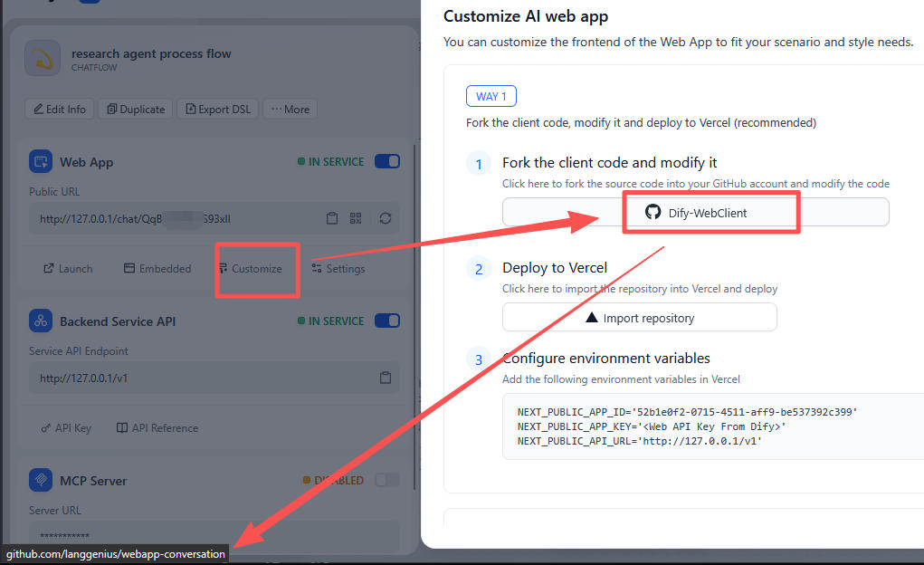Click the Fork the client code heading
924x565 pixels.
pos(609,163)
